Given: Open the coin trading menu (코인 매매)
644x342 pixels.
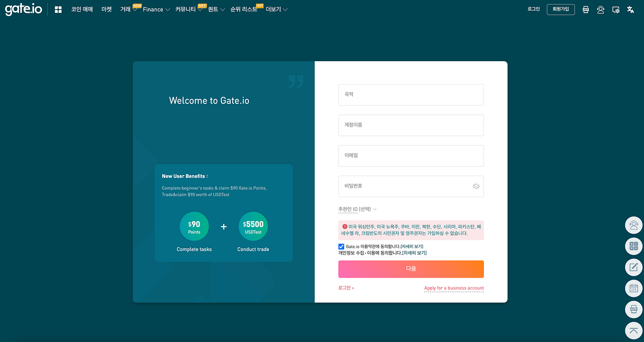Looking at the screenshot, I should click(82, 9).
